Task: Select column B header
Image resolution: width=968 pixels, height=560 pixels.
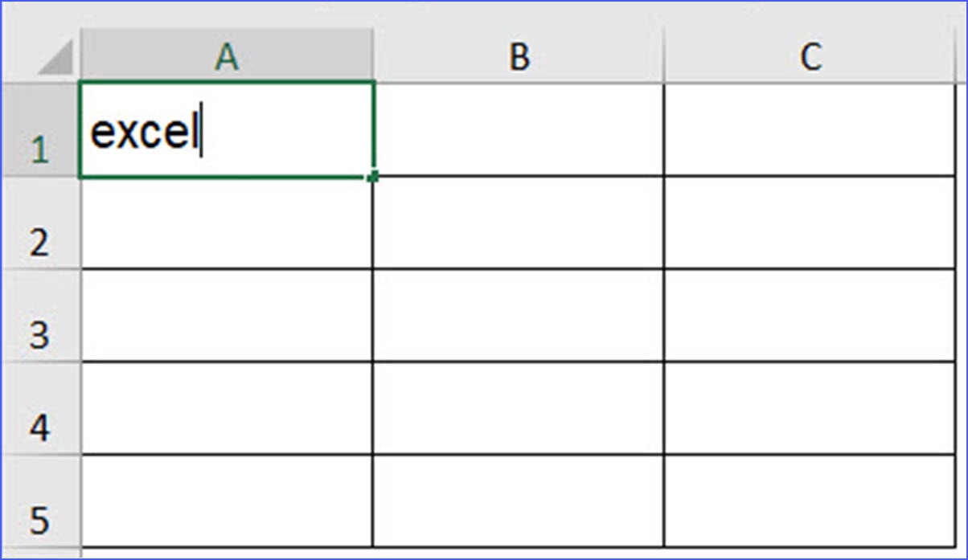Action: [520, 56]
